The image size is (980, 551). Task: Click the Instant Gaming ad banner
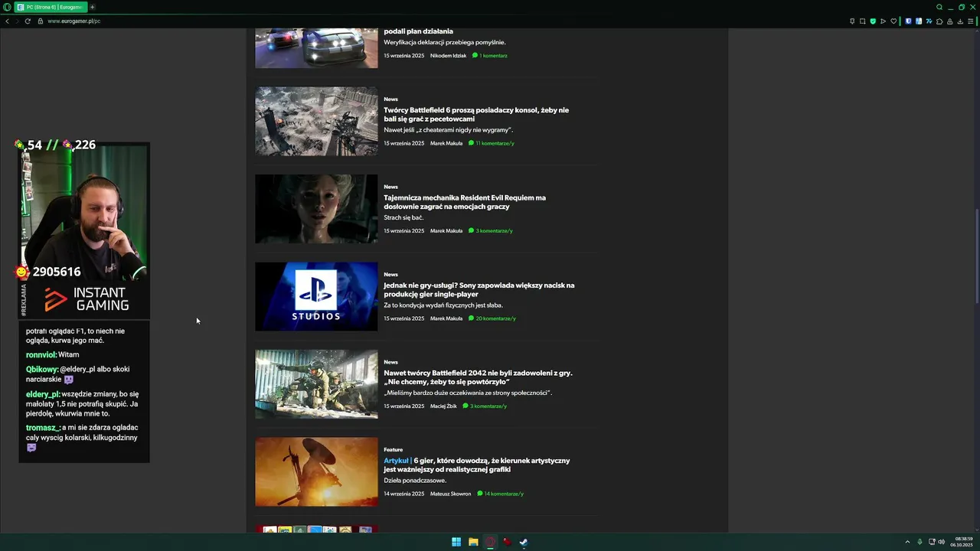click(84, 299)
